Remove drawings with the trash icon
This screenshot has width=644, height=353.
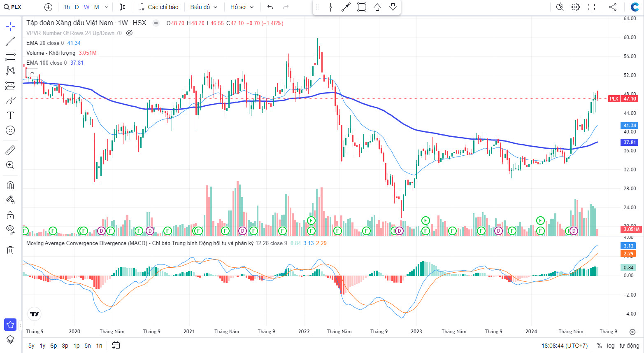click(10, 250)
